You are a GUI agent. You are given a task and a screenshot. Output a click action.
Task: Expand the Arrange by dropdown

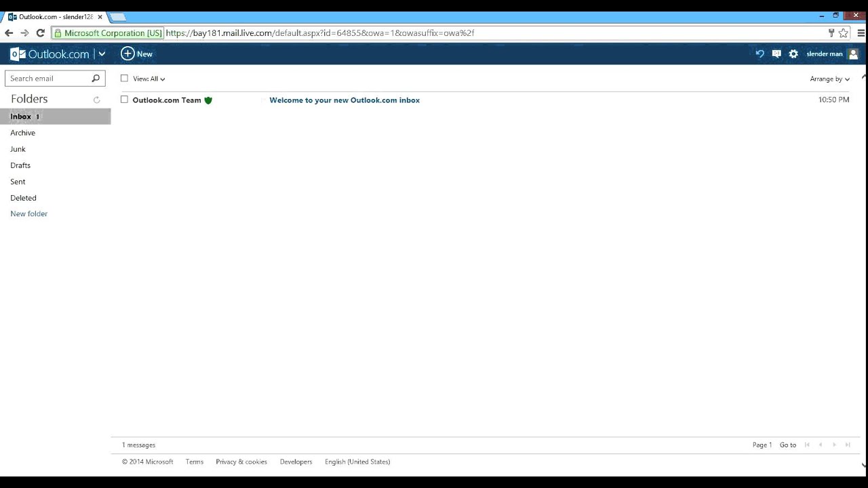coord(829,79)
